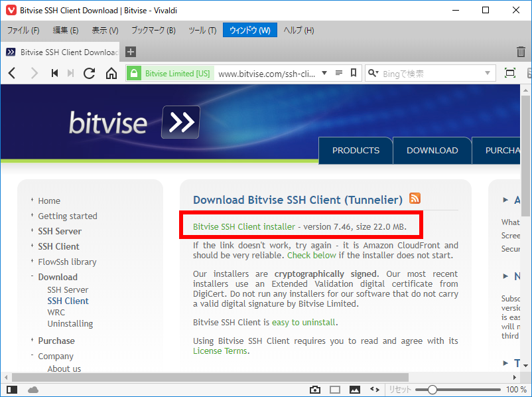532x397 pixels.
Task: Open the DOWNLOAD navigation tab
Action: tap(432, 151)
